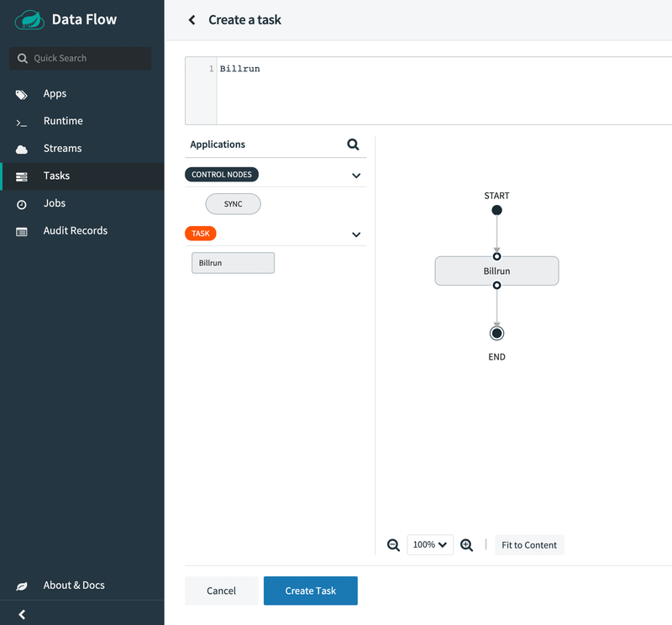
Task: Click line number 1 in editor
Action: 211,69
